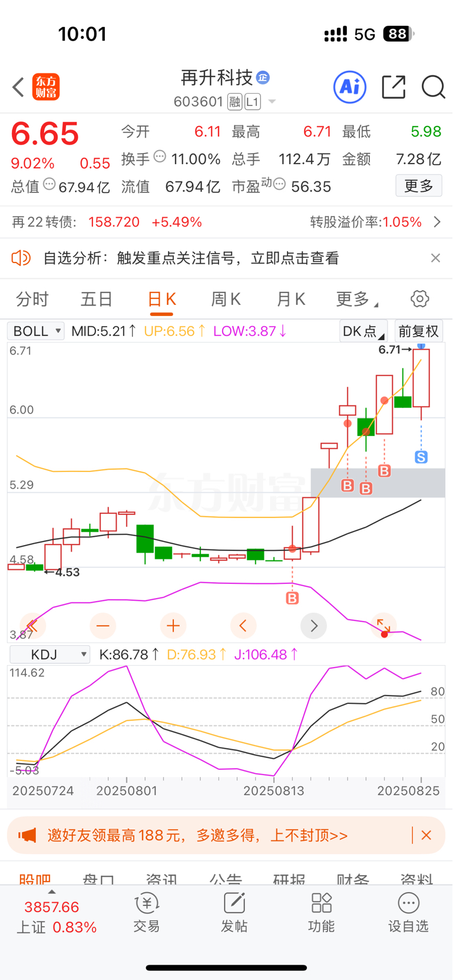Jump to earliest with double-left arrow
The image size is (453, 980).
point(32,626)
